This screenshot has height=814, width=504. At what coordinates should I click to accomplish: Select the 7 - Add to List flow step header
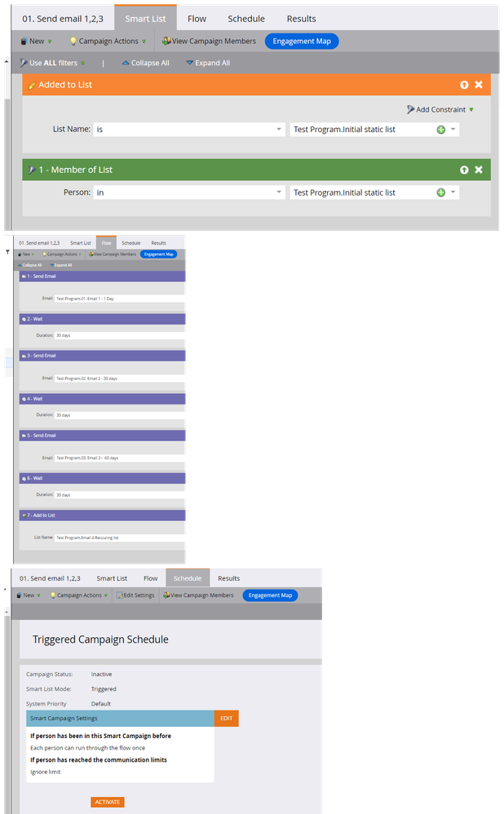point(102,515)
